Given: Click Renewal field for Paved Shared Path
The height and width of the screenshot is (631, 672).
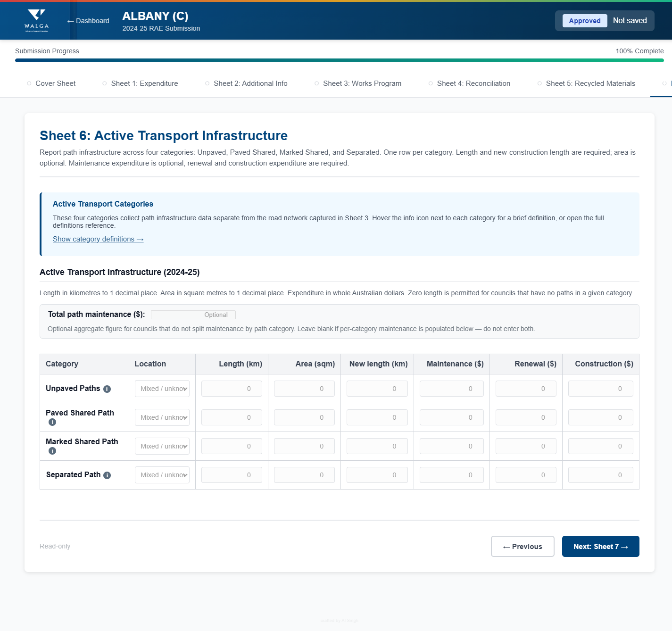Looking at the screenshot, I should tap(526, 417).
